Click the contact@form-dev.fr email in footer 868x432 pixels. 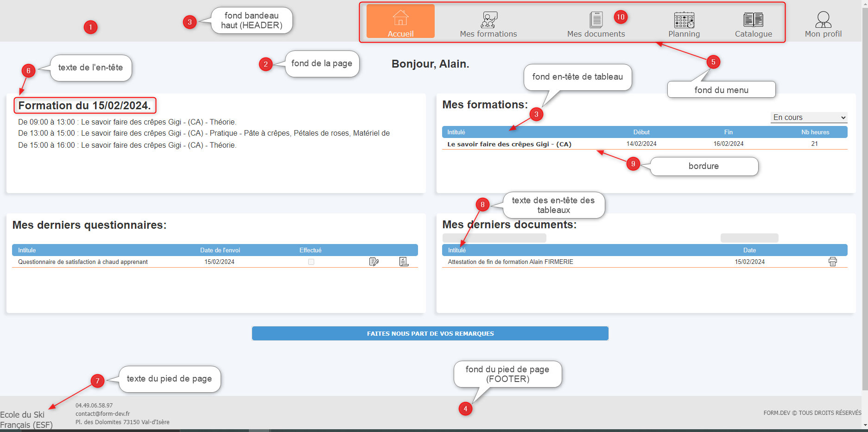tap(102, 413)
